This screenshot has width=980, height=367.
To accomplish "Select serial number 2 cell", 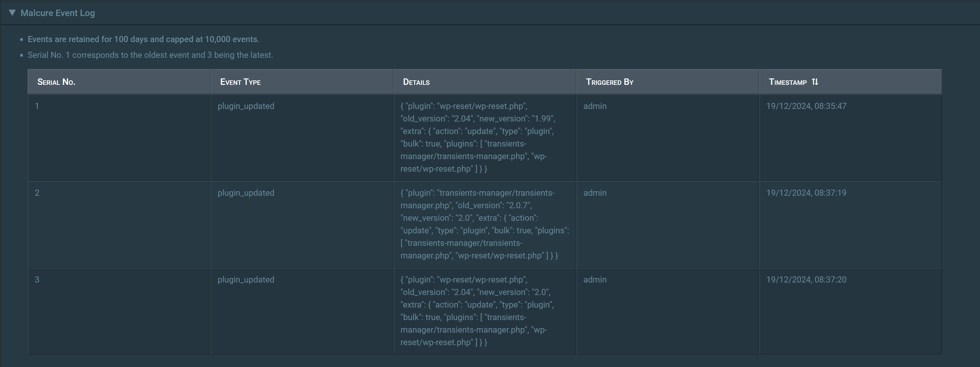I will pos(37,193).
